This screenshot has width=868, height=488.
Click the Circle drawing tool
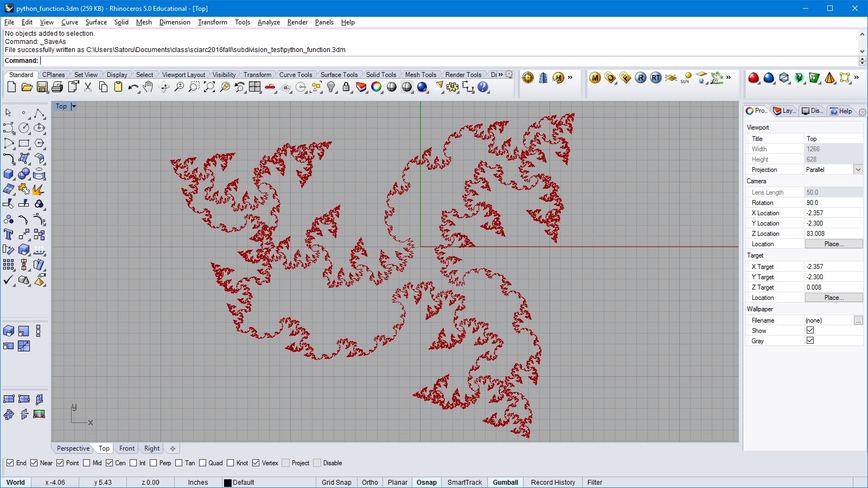point(24,128)
